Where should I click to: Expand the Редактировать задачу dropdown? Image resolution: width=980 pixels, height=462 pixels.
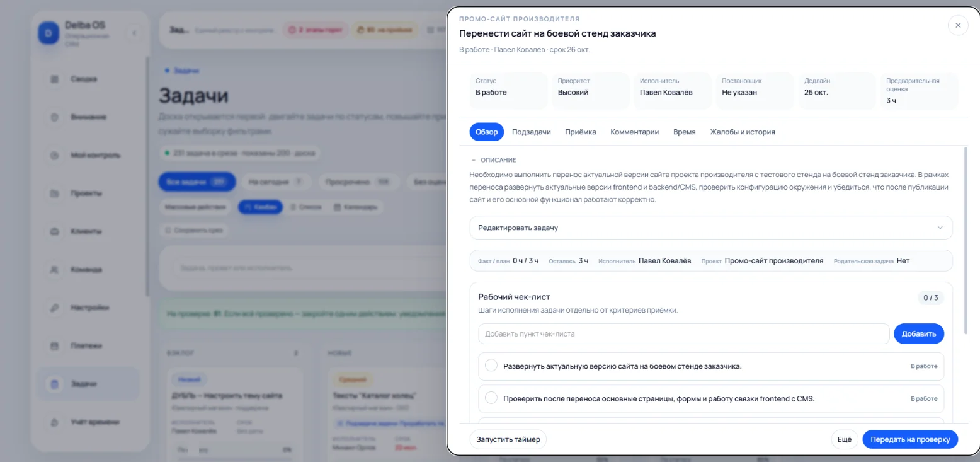click(x=711, y=228)
